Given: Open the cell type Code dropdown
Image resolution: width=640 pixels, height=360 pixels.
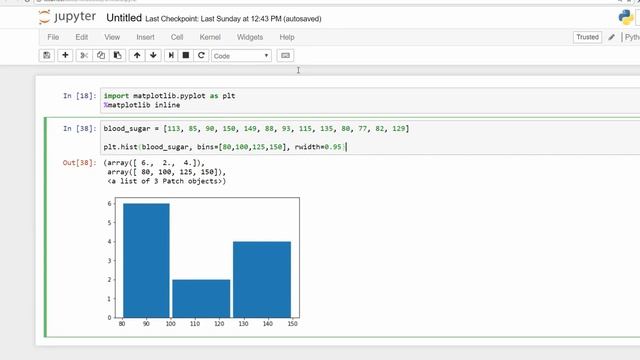Looking at the screenshot, I should point(241,56).
